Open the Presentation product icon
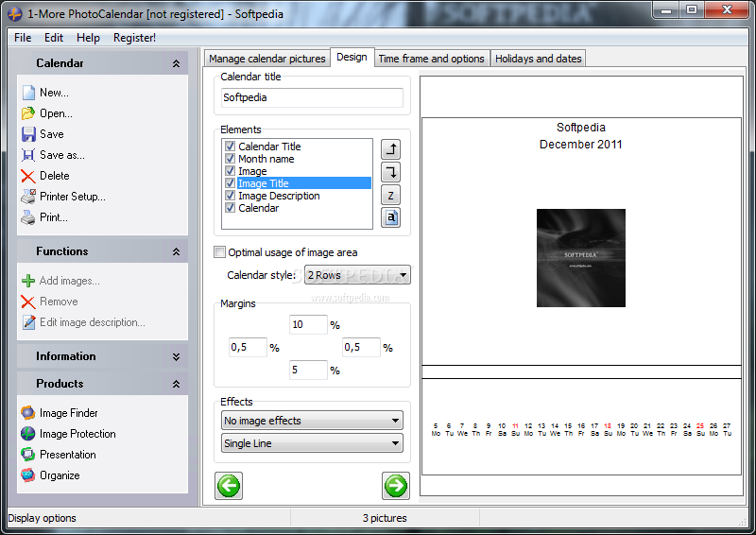 28,455
